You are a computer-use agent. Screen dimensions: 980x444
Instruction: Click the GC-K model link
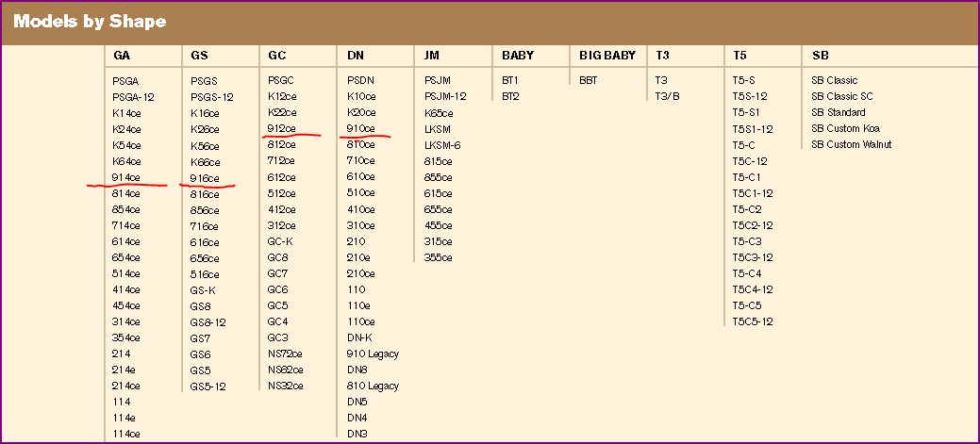(x=280, y=241)
